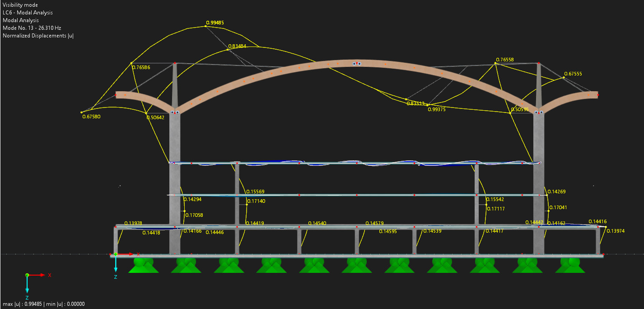Click the maximum displacement label 0.99485
The image size is (644, 309).
pos(215,23)
